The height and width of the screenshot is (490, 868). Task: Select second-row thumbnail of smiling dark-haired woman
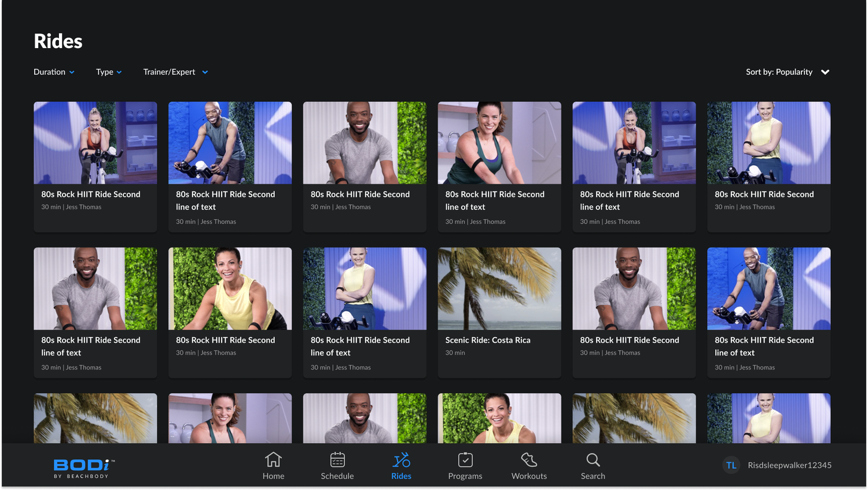point(230,288)
